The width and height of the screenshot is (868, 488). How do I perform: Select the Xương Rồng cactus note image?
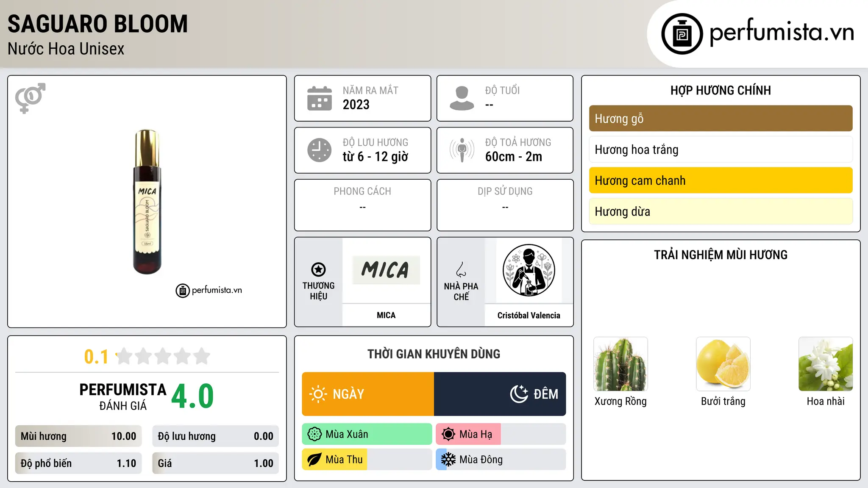click(620, 364)
